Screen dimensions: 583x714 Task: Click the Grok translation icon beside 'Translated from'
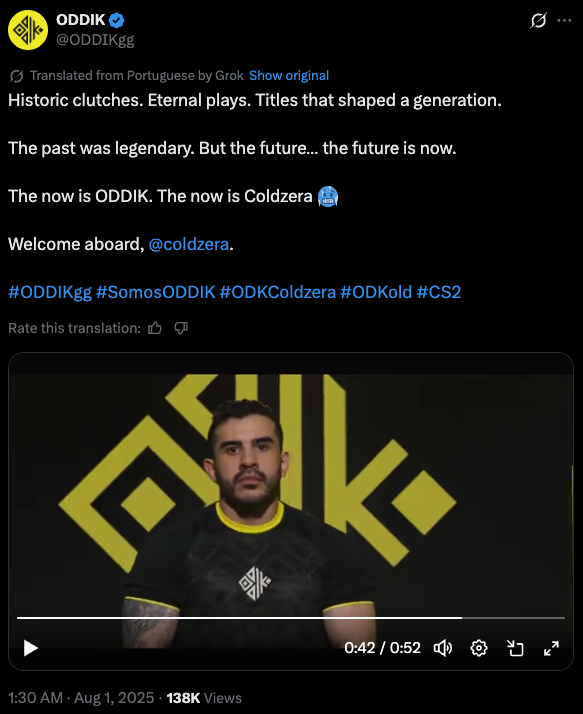[16, 76]
